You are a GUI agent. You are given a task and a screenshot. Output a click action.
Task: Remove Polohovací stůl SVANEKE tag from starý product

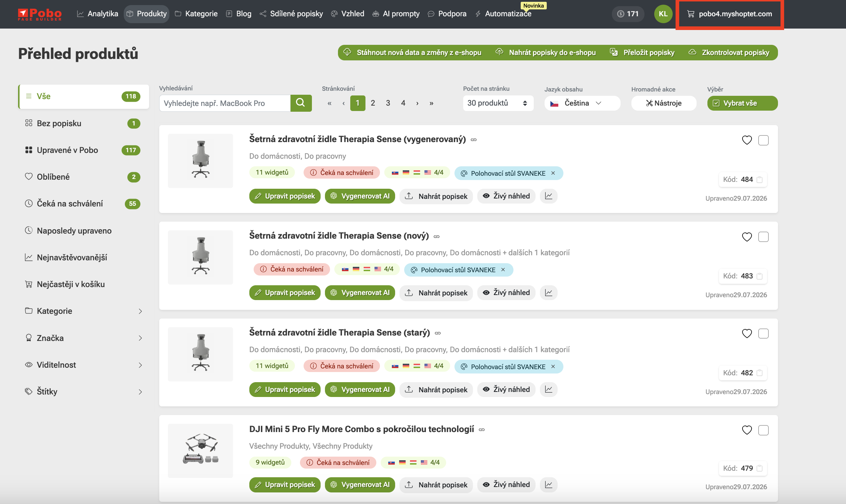click(x=553, y=367)
